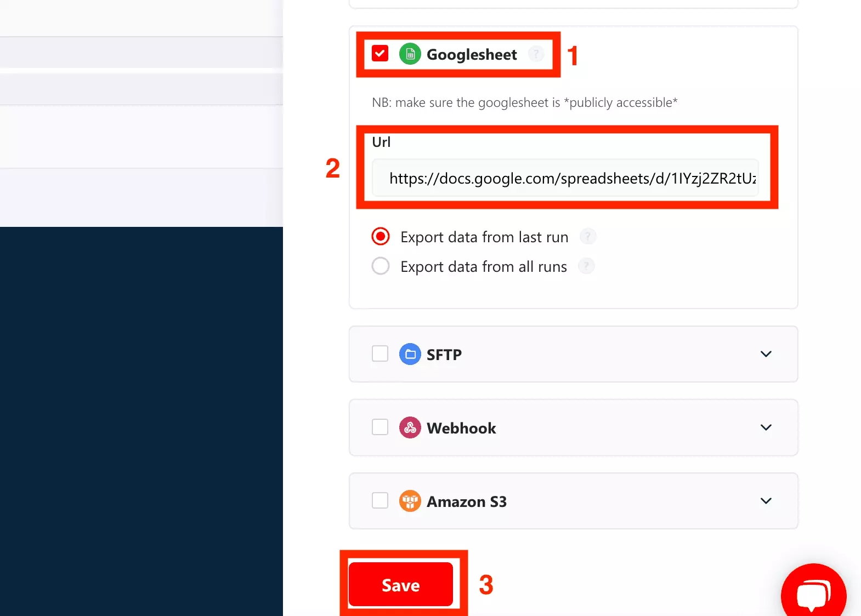Click the red Save button
This screenshot has width=861, height=616.
point(401,585)
